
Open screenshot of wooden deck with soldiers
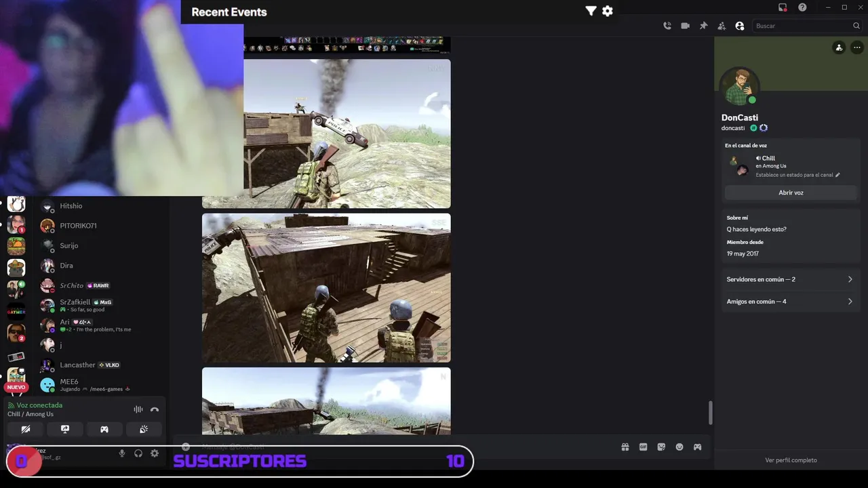[x=326, y=288]
